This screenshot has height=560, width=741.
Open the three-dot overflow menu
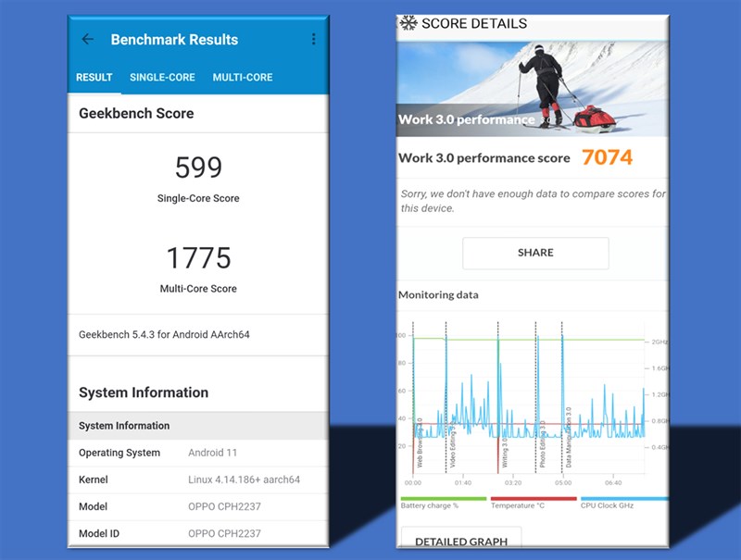(313, 39)
